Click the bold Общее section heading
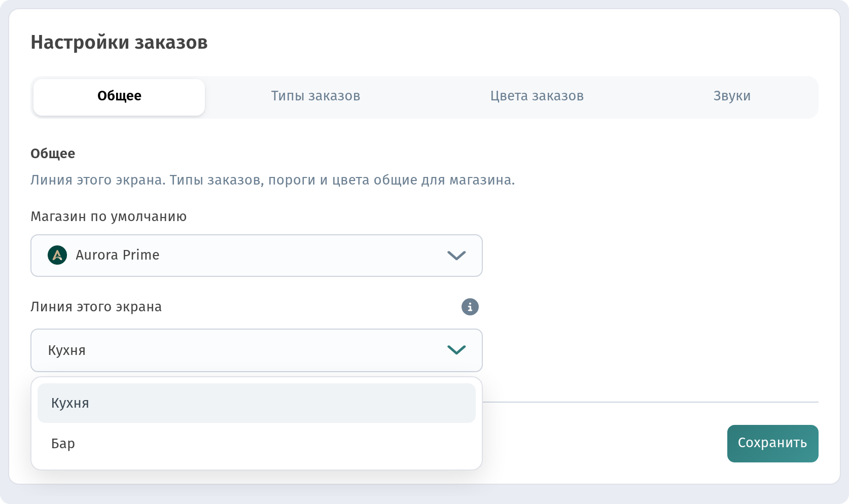Image resolution: width=849 pixels, height=504 pixels. point(53,154)
